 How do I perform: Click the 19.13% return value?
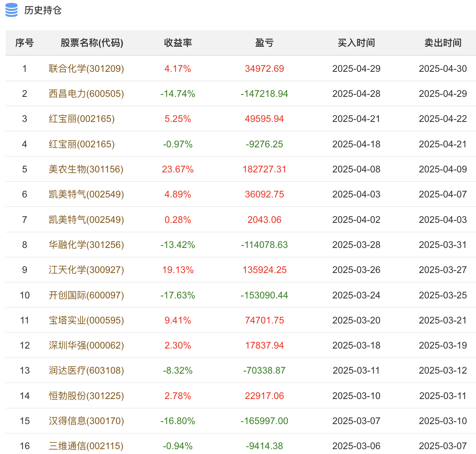(178, 270)
